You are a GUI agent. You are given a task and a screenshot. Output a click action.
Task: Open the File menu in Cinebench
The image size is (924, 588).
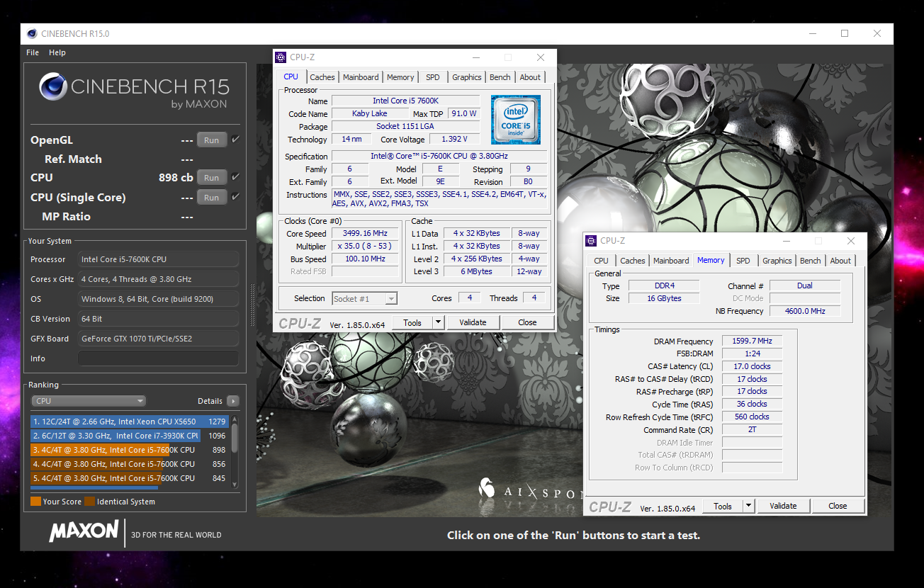pos(33,52)
